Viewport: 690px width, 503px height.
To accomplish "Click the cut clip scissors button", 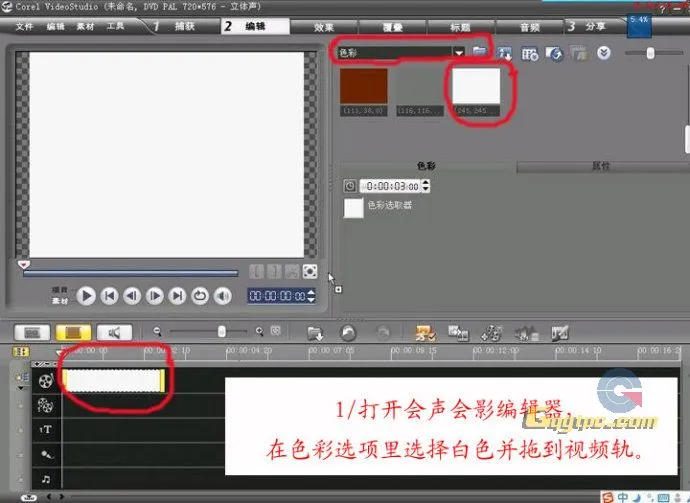I will coord(292,272).
